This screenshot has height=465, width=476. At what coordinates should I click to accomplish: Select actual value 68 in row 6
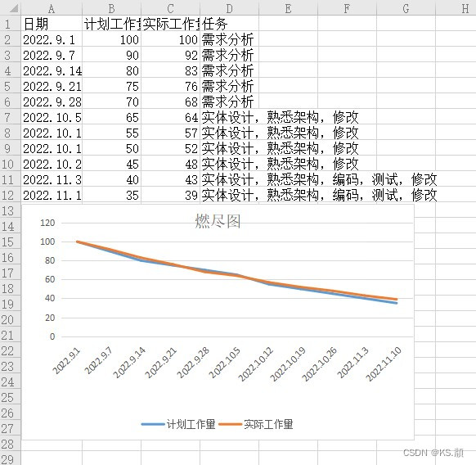click(x=170, y=102)
